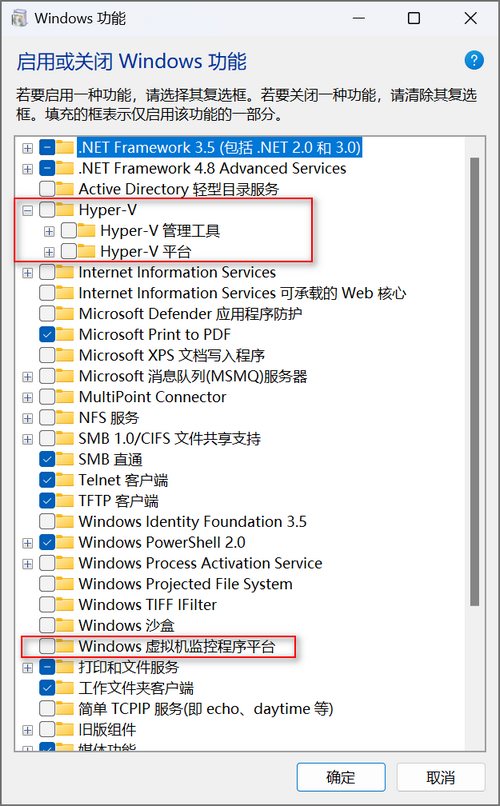Expand the Hyper-V 管理工具 node

tap(49, 231)
